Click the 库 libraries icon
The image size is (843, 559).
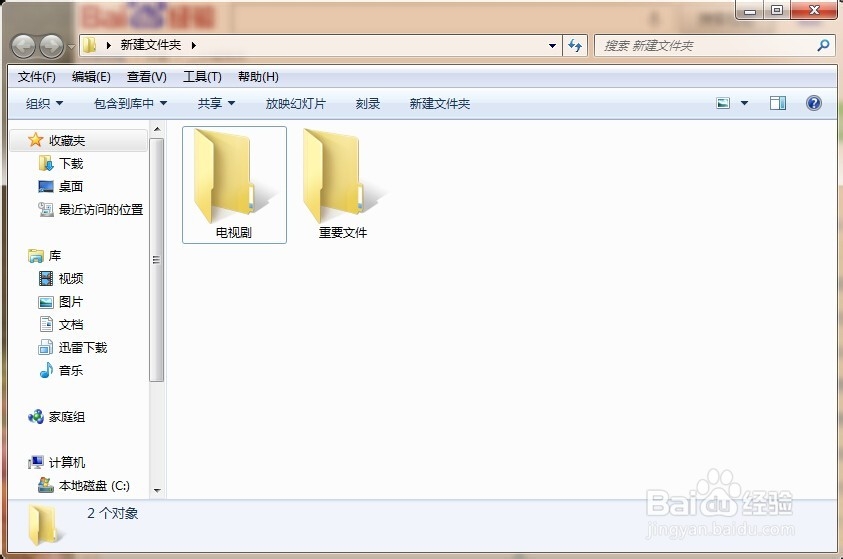(x=35, y=256)
